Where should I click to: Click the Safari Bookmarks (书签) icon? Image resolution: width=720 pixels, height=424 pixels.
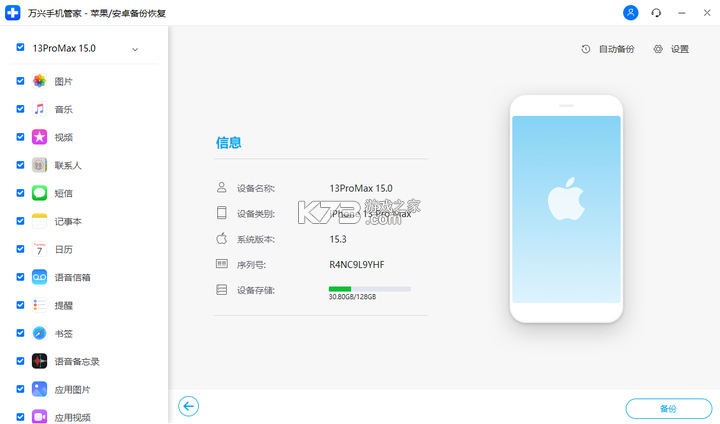click(x=39, y=333)
